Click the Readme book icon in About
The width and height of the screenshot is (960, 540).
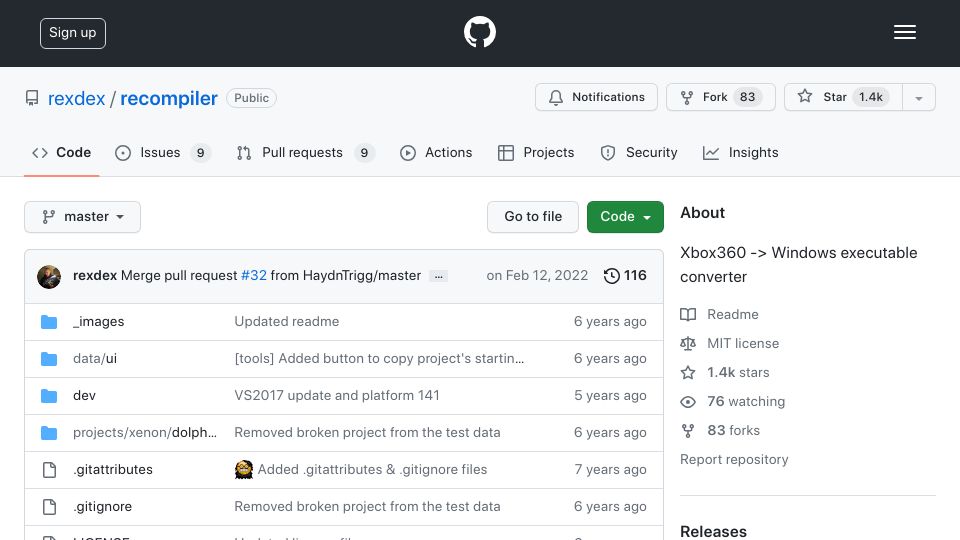click(x=688, y=315)
